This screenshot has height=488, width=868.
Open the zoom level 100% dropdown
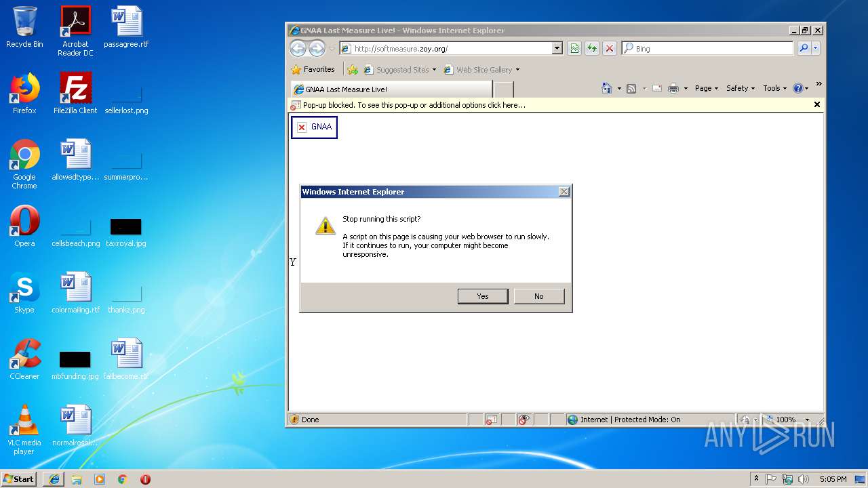tap(807, 420)
